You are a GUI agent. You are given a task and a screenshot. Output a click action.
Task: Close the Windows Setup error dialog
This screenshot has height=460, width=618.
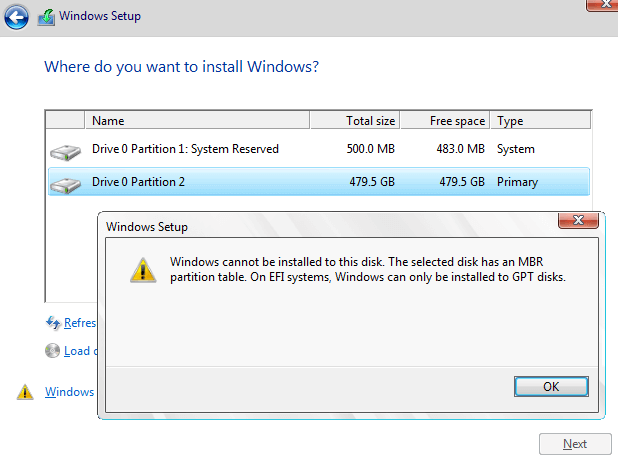click(x=578, y=220)
